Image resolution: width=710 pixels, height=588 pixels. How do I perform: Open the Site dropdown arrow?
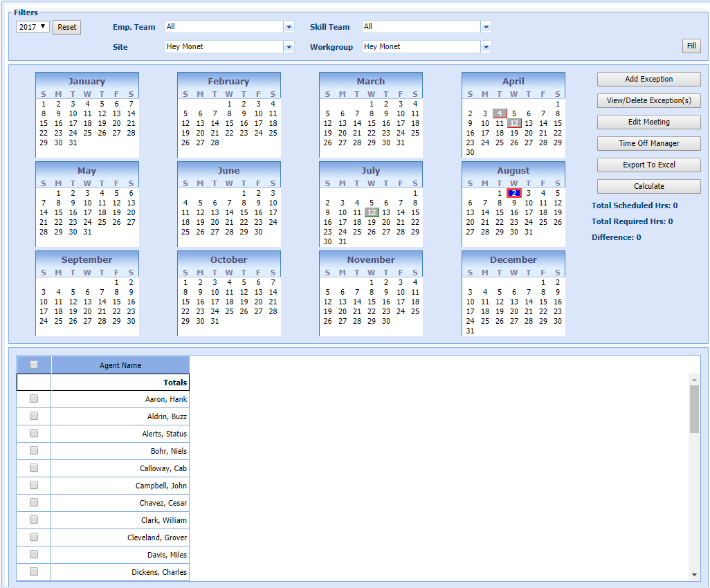(x=289, y=47)
